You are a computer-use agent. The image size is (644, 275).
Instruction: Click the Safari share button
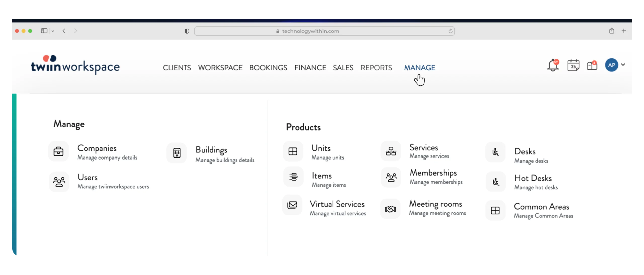(612, 31)
